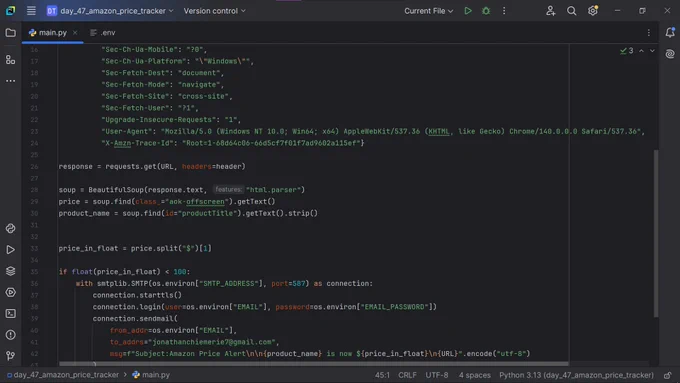Click the price_in_float = price.split line
The height and width of the screenshot is (383, 680).
(135, 249)
